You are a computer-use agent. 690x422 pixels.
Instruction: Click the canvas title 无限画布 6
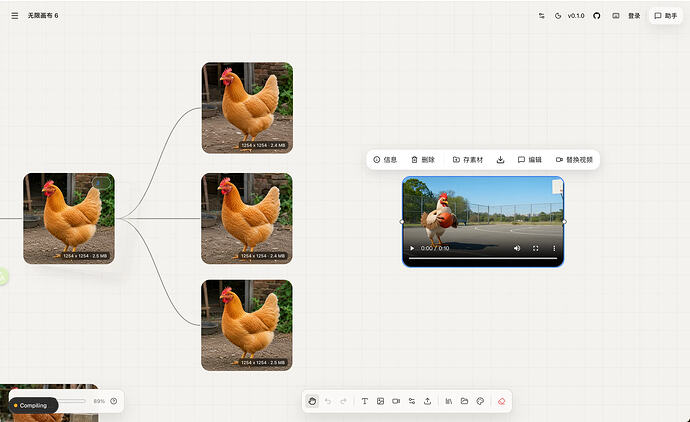pos(43,15)
